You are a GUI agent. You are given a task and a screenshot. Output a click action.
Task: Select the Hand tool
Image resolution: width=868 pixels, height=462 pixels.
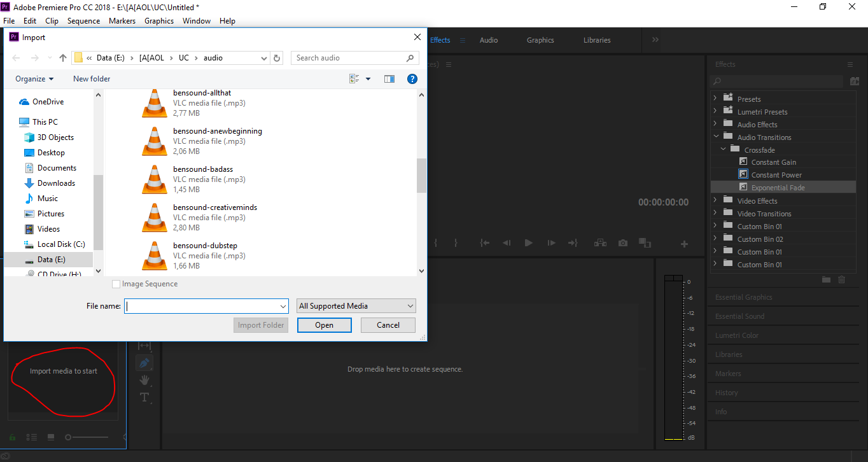(x=144, y=380)
